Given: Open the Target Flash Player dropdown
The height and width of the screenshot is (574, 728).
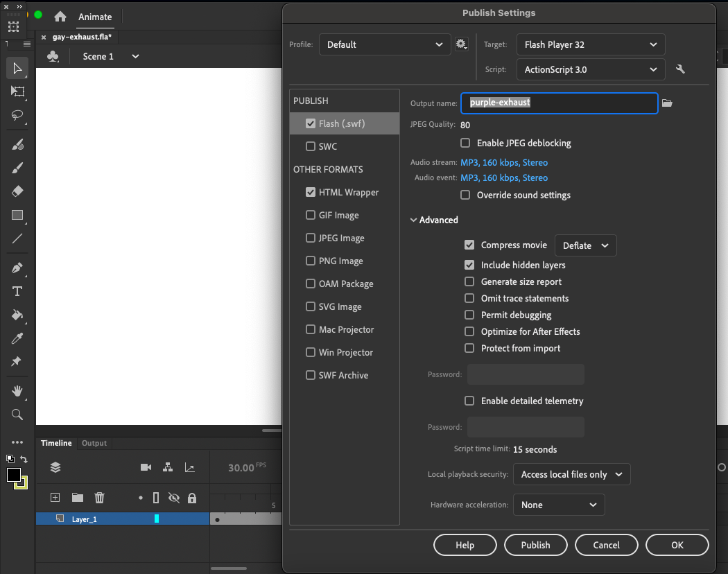Looking at the screenshot, I should pyautogui.click(x=590, y=44).
